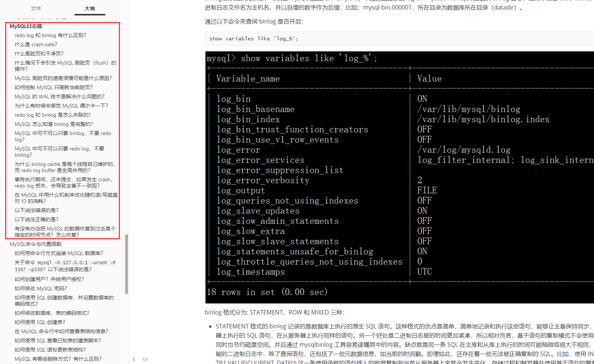Open item 可不可以只要 redo log,不要 binlog?
Screen dimensions: 594x364
[59, 152]
